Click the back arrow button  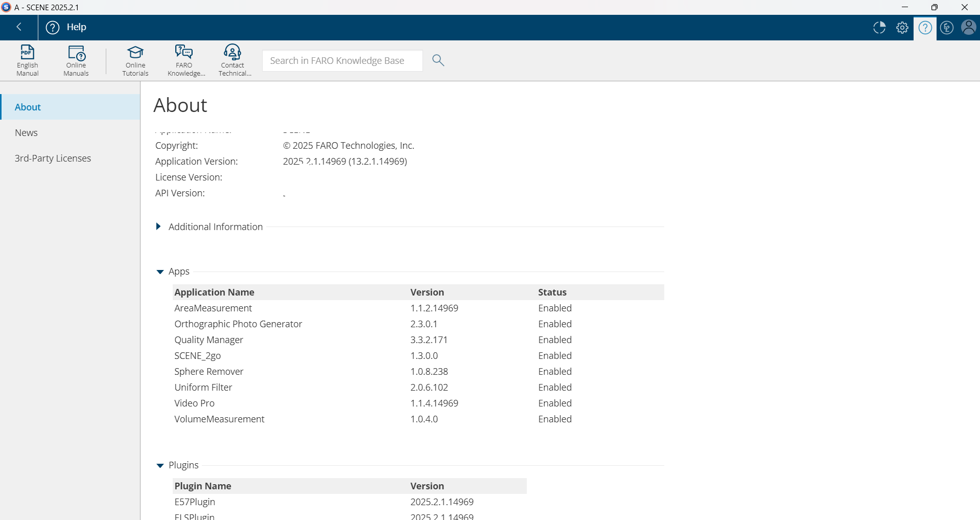pyautogui.click(x=19, y=27)
